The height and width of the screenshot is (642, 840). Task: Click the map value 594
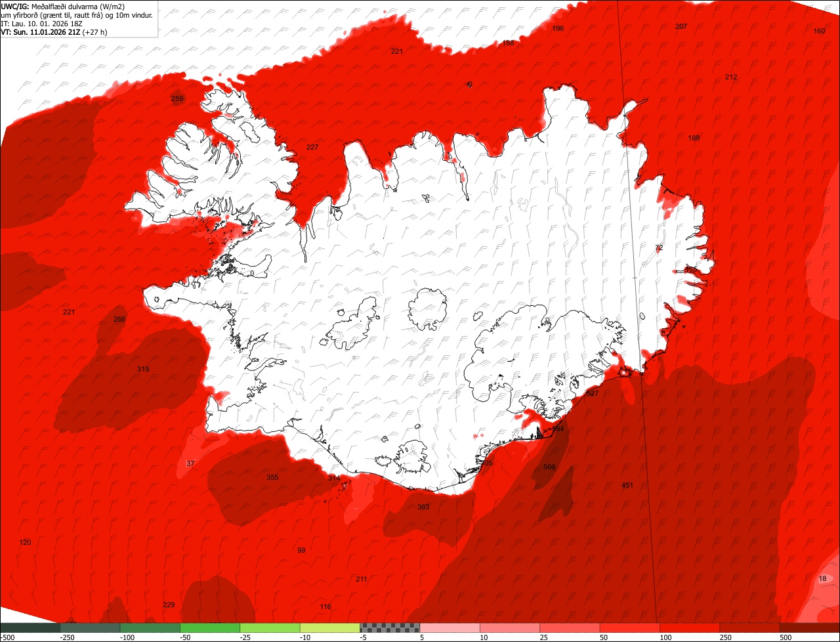[558, 429]
